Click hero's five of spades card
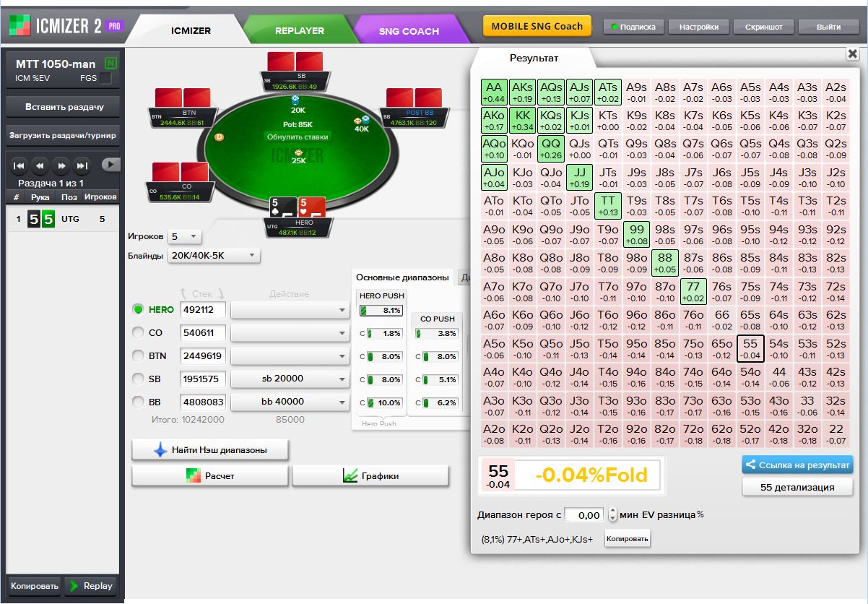The height and width of the screenshot is (604, 868). pyautogui.click(x=283, y=207)
